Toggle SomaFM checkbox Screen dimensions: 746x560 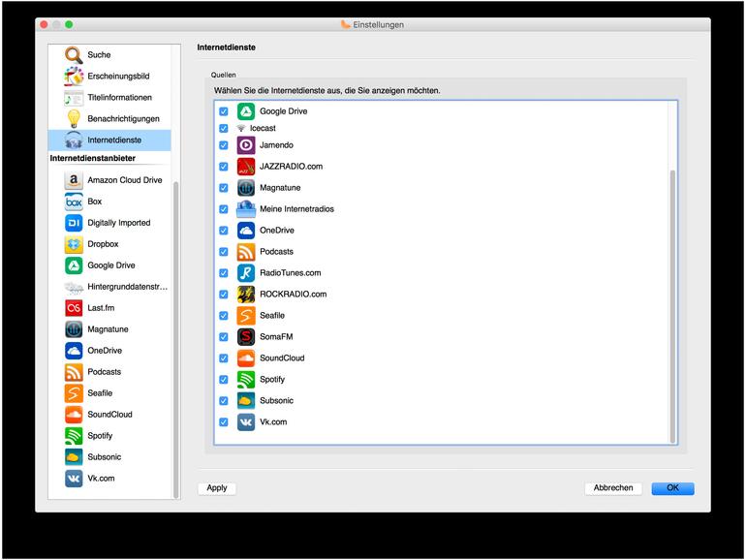224,337
